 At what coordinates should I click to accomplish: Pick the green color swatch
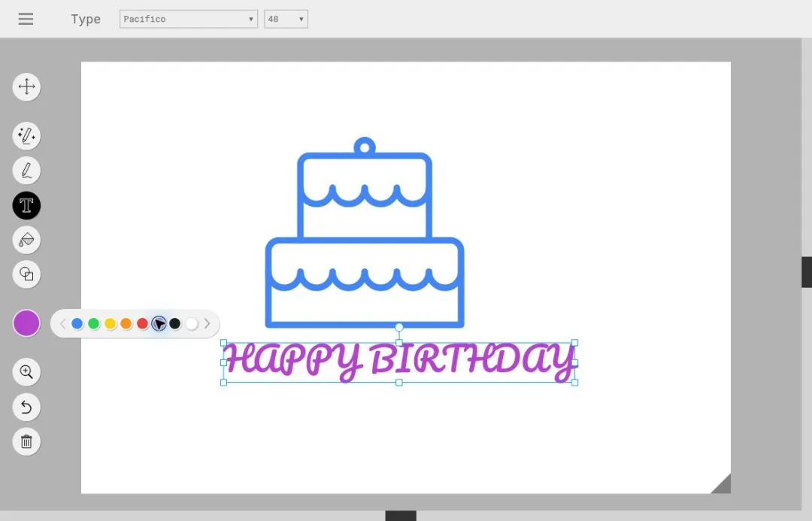pos(94,324)
